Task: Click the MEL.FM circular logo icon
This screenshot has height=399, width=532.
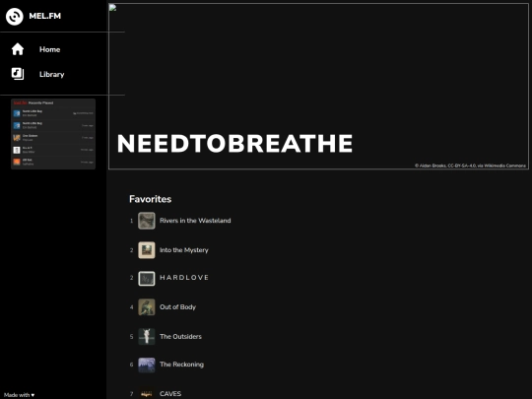Action: 15,17
